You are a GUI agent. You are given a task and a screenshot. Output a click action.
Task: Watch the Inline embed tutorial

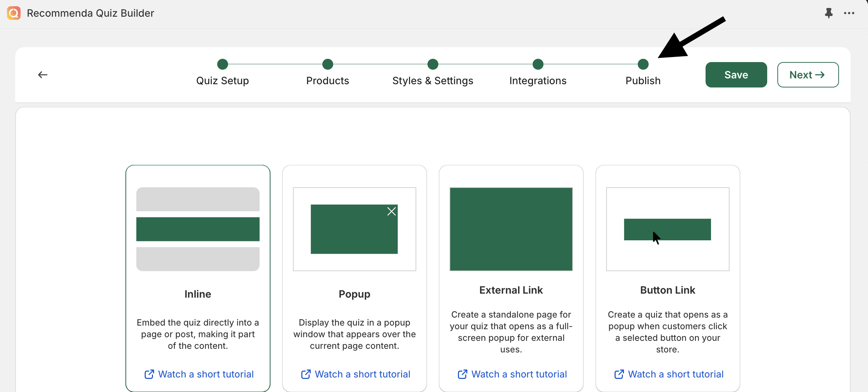206,374
